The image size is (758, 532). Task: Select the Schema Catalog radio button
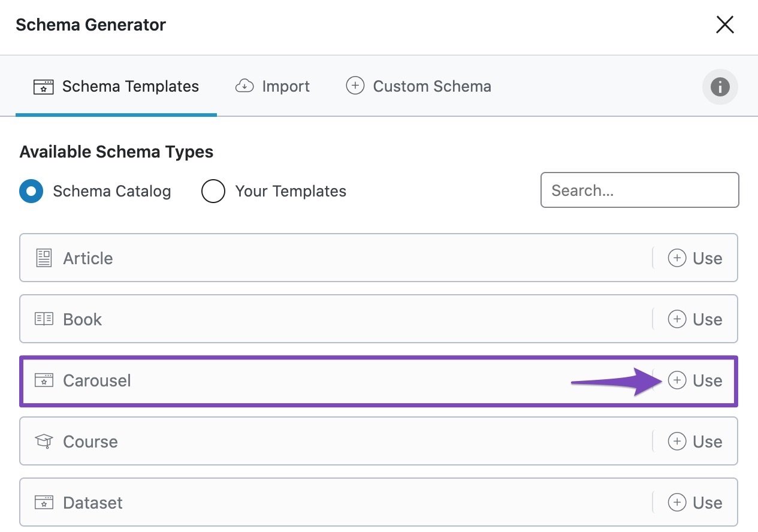click(x=31, y=192)
